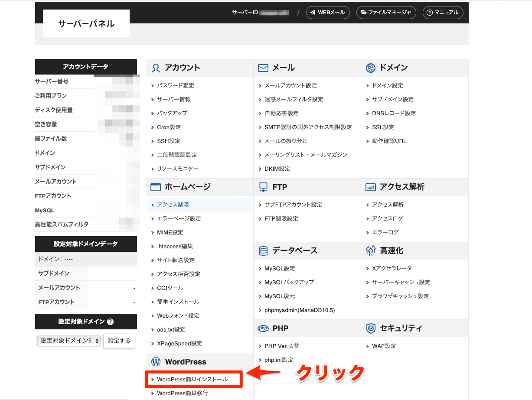Click the help question mark beside 設定対象ドメイン
The height and width of the screenshot is (400, 532).
coord(110,322)
